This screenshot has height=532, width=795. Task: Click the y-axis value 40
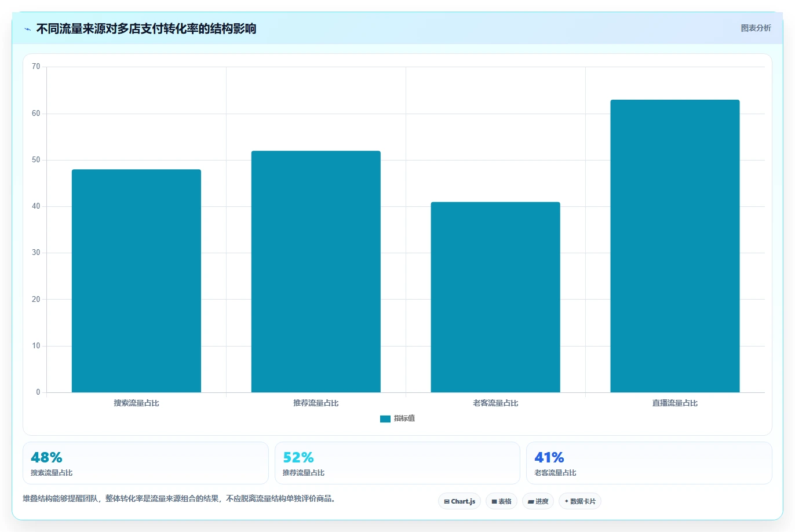(36, 206)
